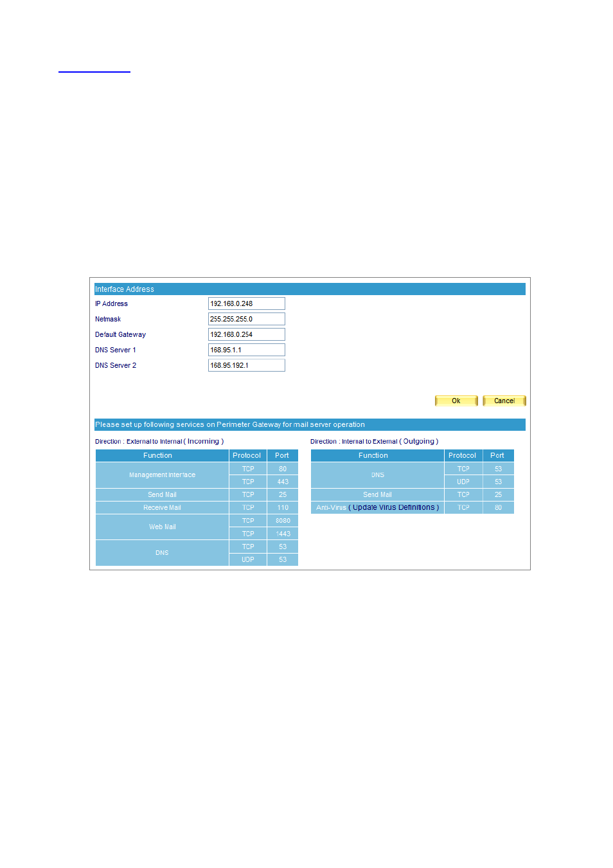Select the Incoming direction label
Screen dimensions: 613x868
[159, 441]
